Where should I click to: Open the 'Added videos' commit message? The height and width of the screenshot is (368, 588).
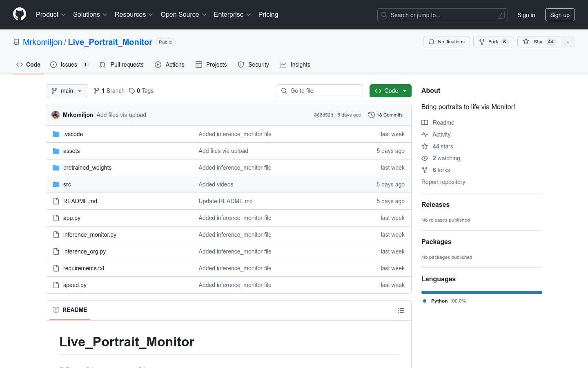pyautogui.click(x=216, y=184)
